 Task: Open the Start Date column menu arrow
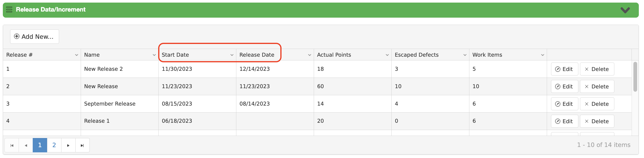(x=232, y=55)
